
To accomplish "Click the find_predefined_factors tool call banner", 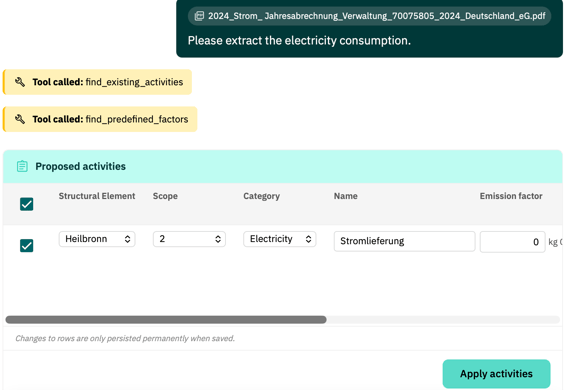I will point(100,119).
